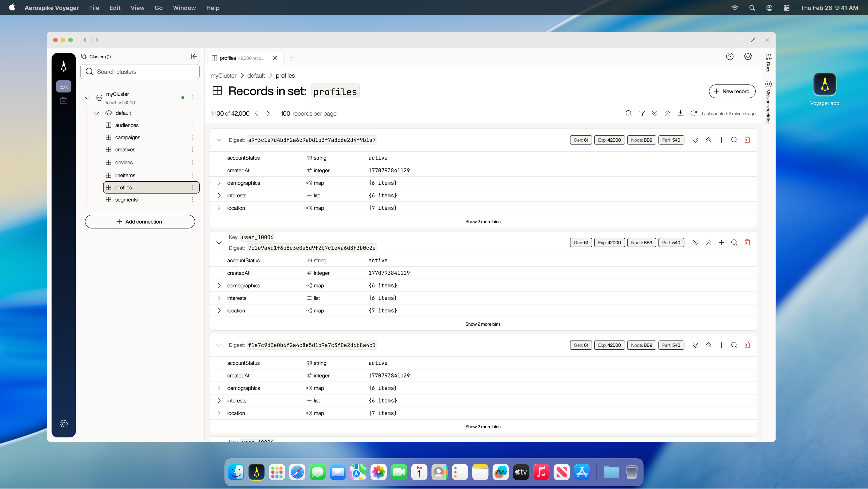Delete the user_10006 record
The width and height of the screenshot is (868, 489).
tap(747, 242)
